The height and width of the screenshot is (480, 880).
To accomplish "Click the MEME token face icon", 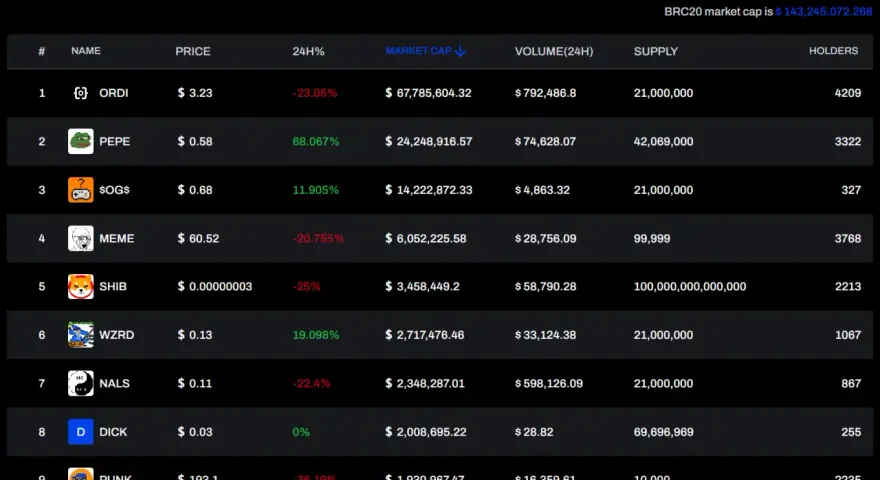I will [x=81, y=238].
